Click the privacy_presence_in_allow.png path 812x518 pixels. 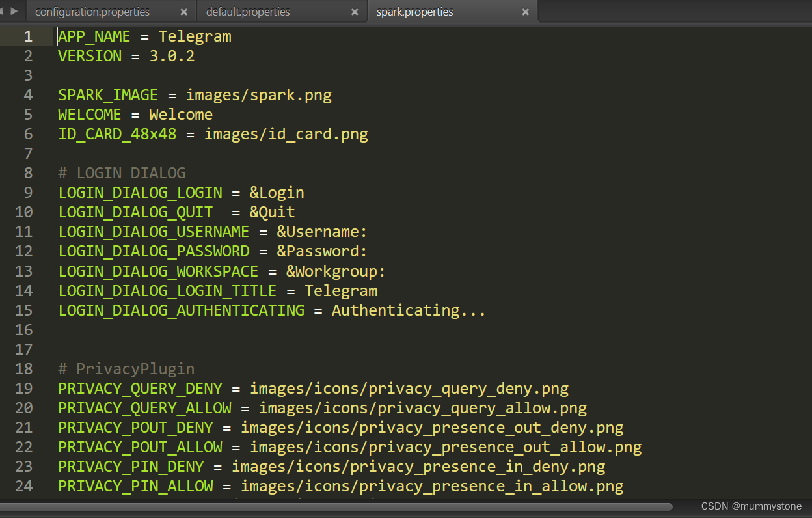[x=432, y=486]
